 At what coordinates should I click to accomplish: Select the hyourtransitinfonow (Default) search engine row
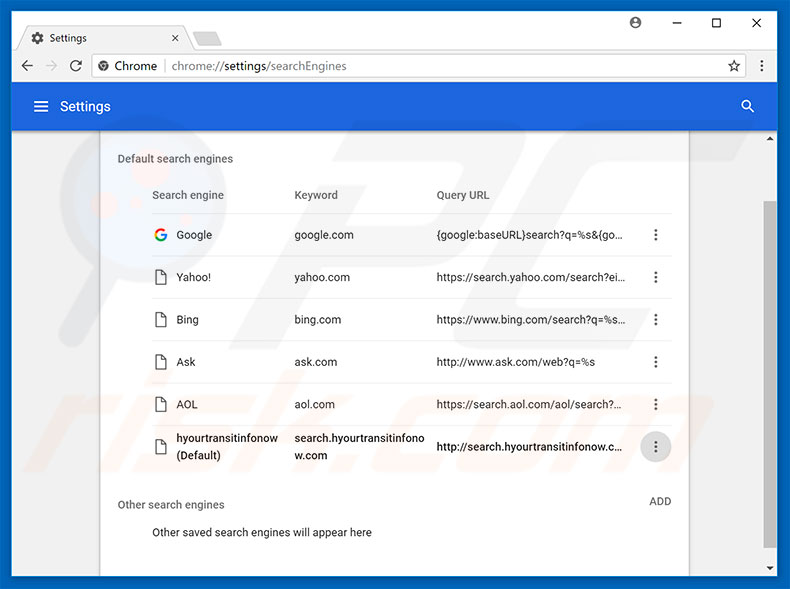pos(227,447)
